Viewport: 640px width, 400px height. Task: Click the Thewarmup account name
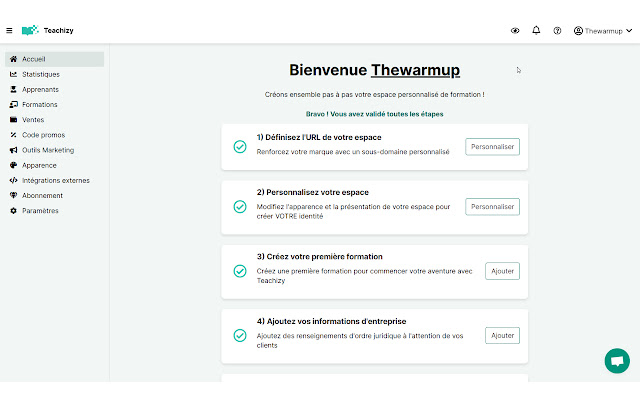[603, 31]
